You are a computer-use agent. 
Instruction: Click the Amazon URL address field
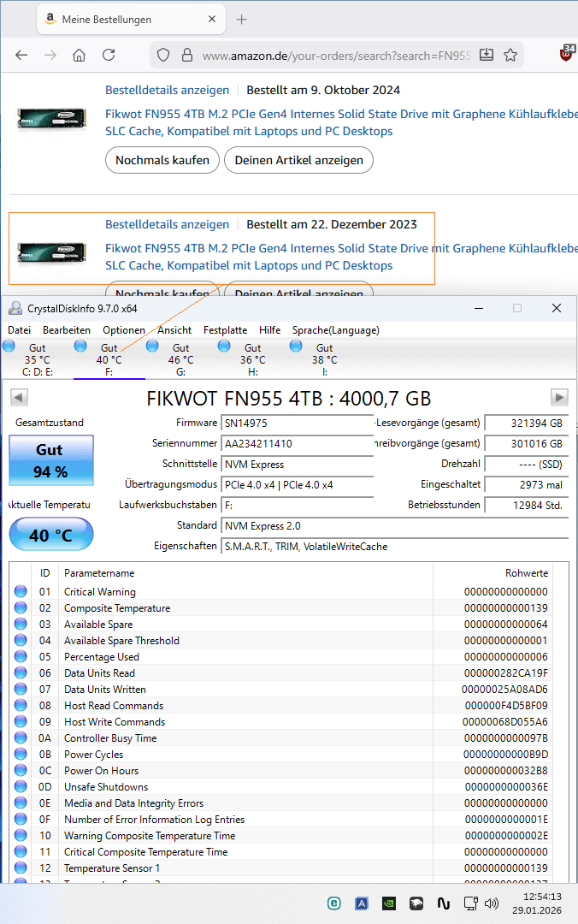336,56
